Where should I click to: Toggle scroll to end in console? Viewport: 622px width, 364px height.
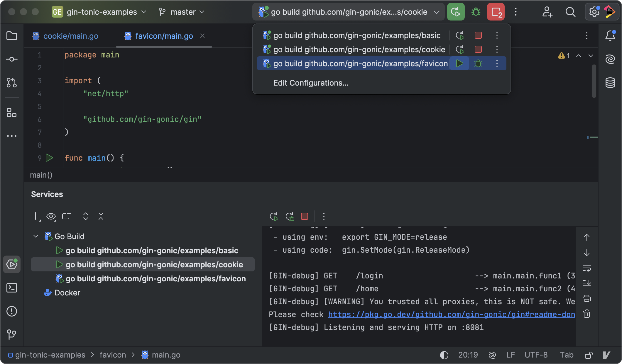click(586, 283)
